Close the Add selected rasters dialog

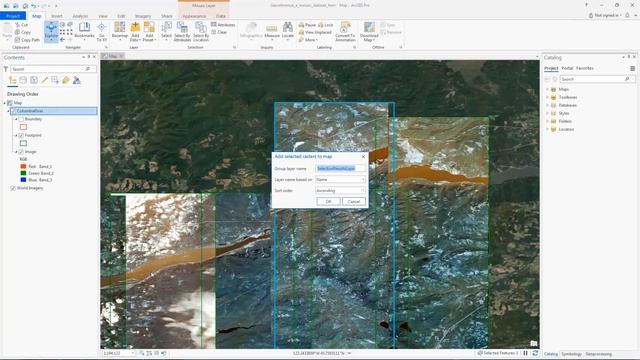[363, 156]
